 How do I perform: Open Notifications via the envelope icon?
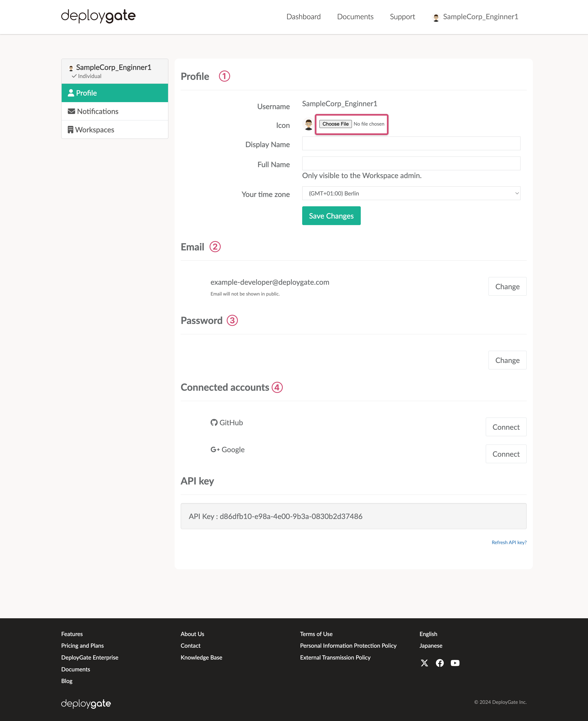(71, 111)
